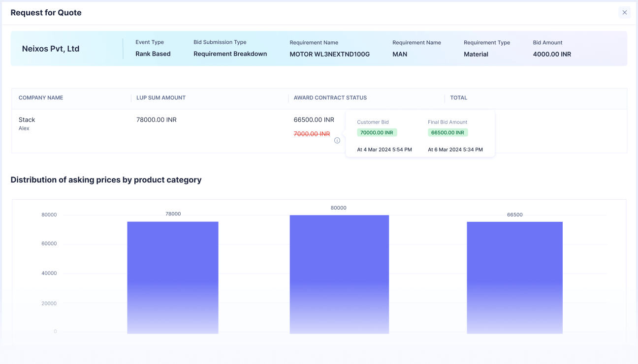This screenshot has width=638, height=364.
Task: Expand the AWARD CONTRACT STATUS column header
Action: (x=330, y=97)
